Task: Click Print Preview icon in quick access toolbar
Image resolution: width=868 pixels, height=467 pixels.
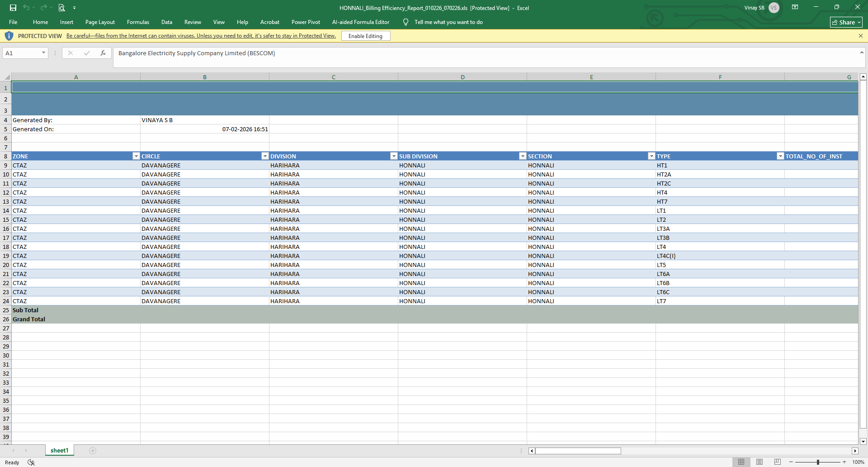Action: coord(61,8)
